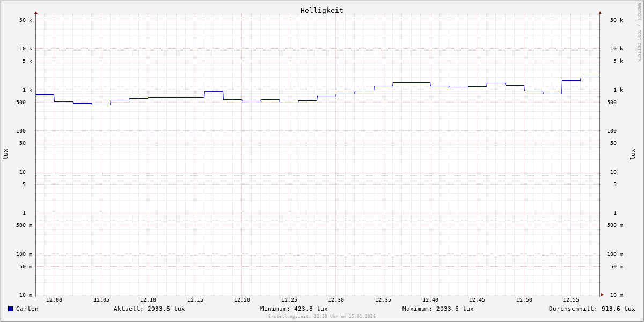This screenshot has width=644, height=322.
Task: Click the RRDTOOL / TOBI OETIKER watermark
Action: coord(639,32)
